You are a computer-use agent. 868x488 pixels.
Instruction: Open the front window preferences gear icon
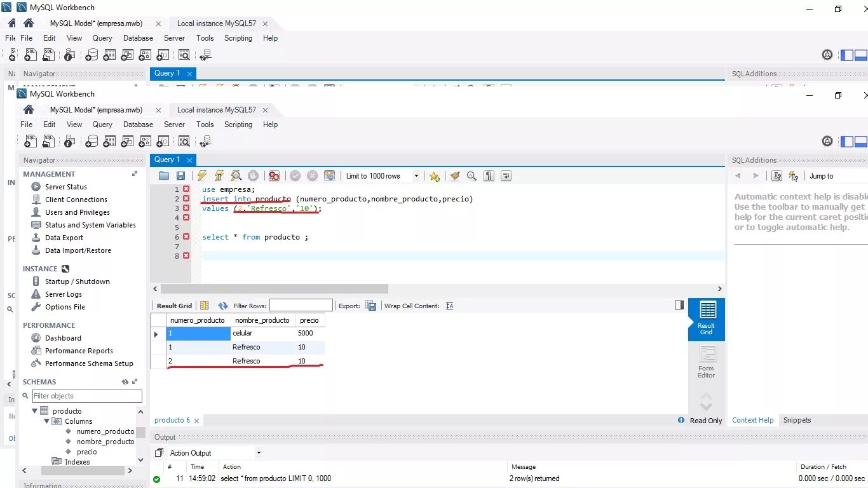point(827,141)
